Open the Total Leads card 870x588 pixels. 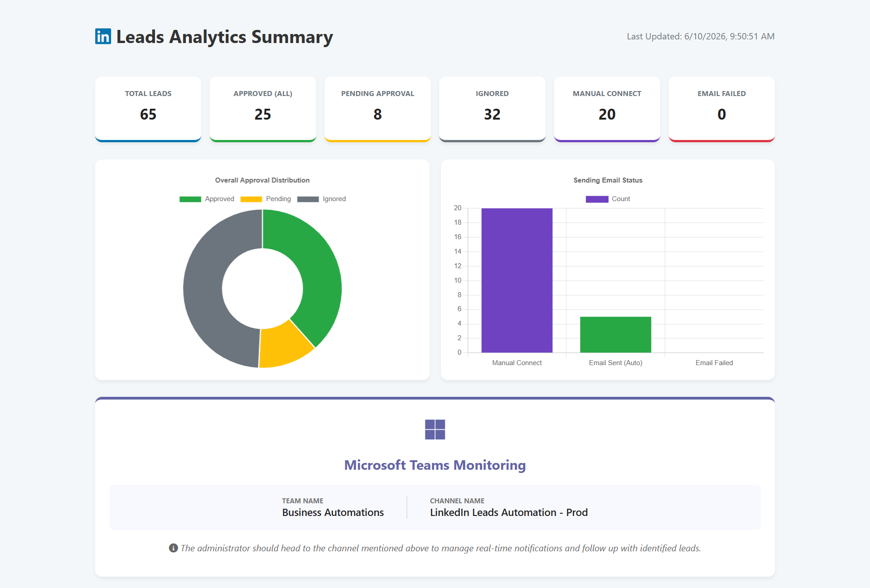(148, 109)
